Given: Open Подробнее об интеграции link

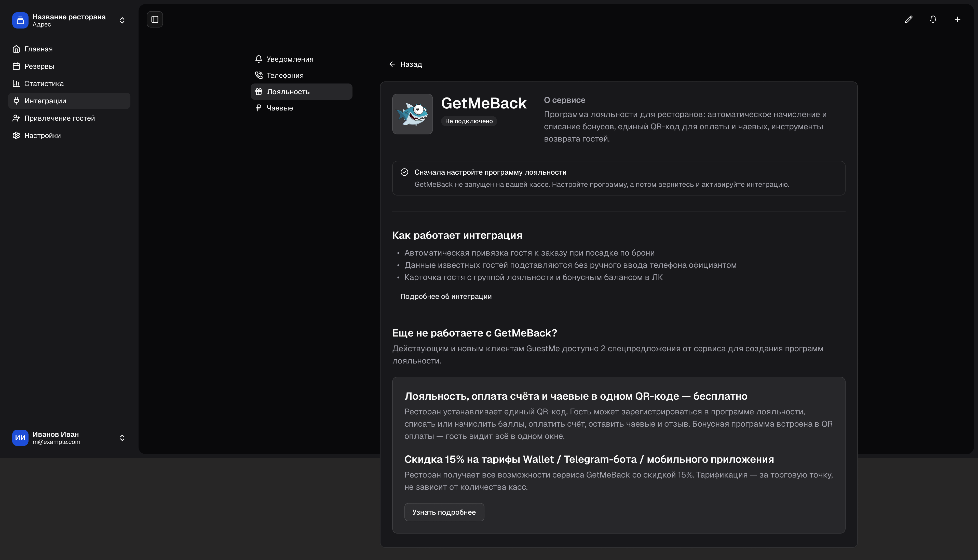Looking at the screenshot, I should [x=446, y=297].
